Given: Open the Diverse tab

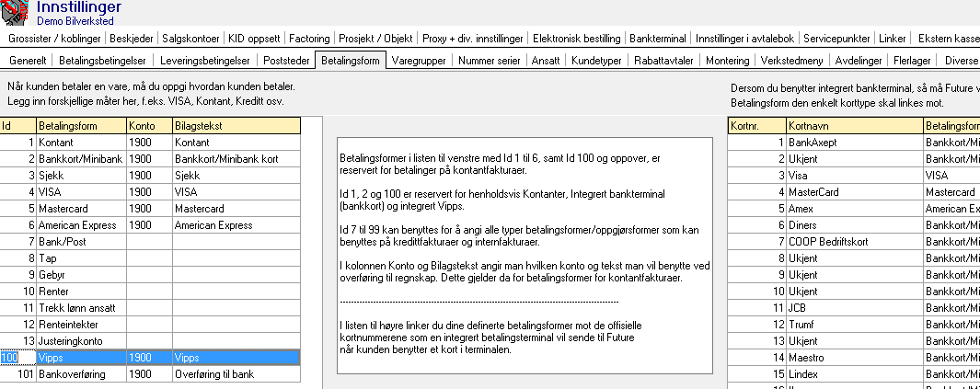Looking at the screenshot, I should (961, 61).
